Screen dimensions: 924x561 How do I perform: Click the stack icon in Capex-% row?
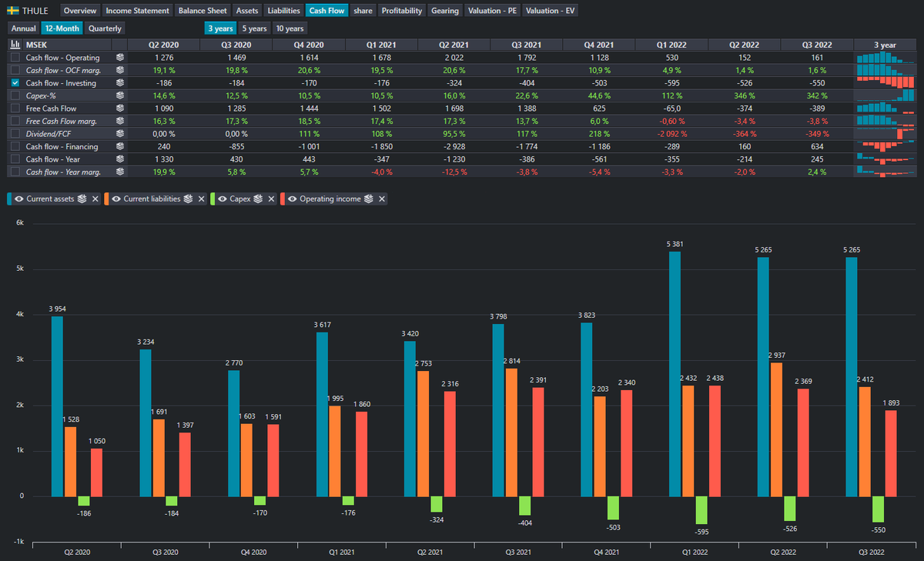(120, 95)
